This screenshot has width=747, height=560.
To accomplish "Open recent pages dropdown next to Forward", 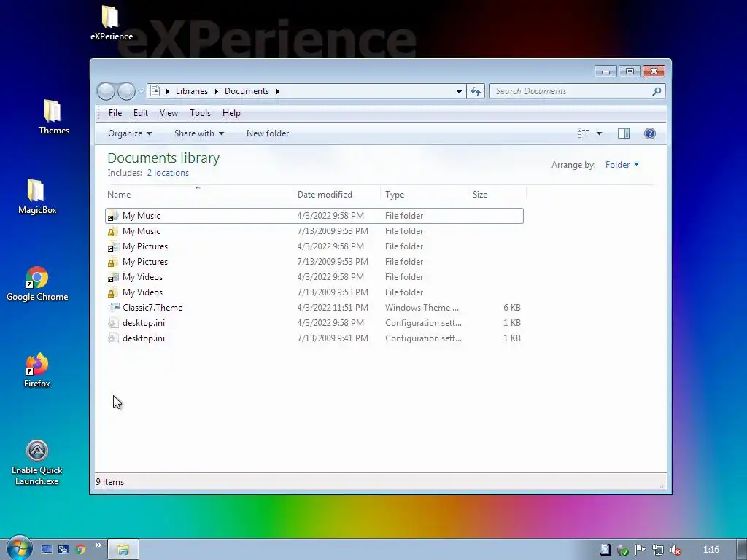I will coord(141,91).
